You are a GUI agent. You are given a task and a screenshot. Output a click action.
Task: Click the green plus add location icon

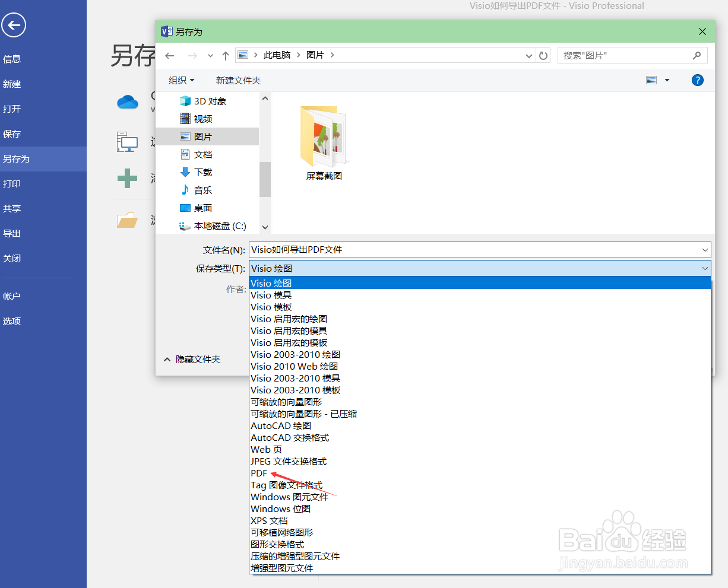127,178
